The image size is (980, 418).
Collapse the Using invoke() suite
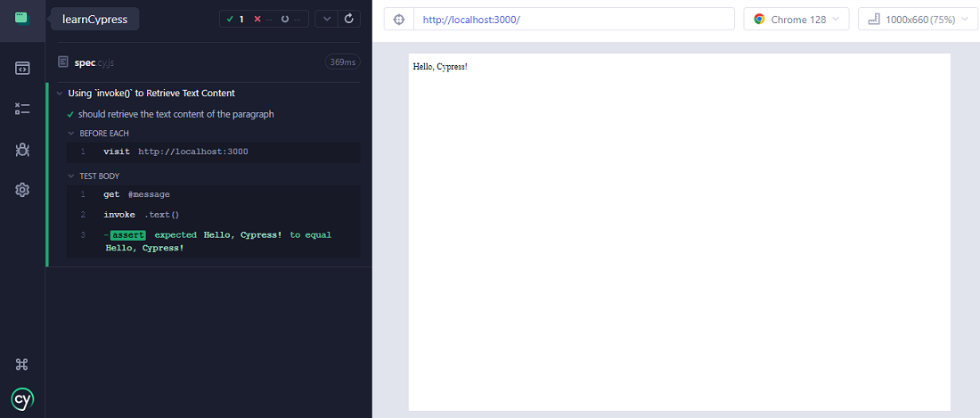tap(60, 93)
